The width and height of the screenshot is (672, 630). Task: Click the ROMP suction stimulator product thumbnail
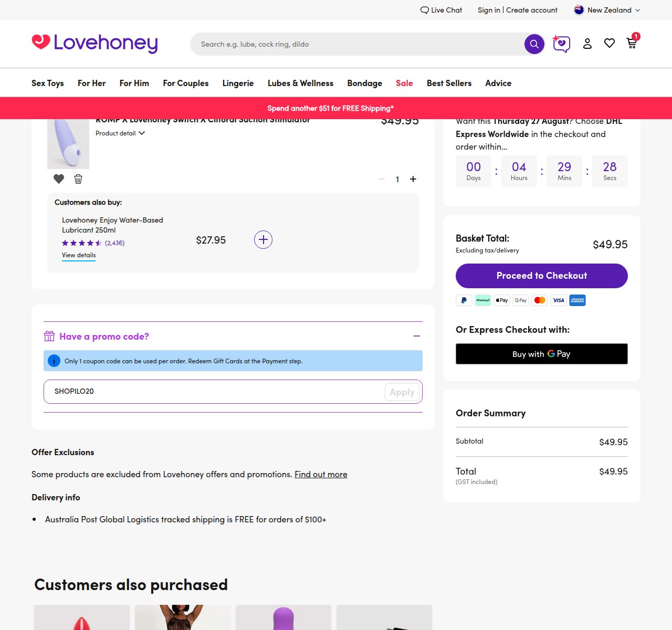click(x=68, y=144)
